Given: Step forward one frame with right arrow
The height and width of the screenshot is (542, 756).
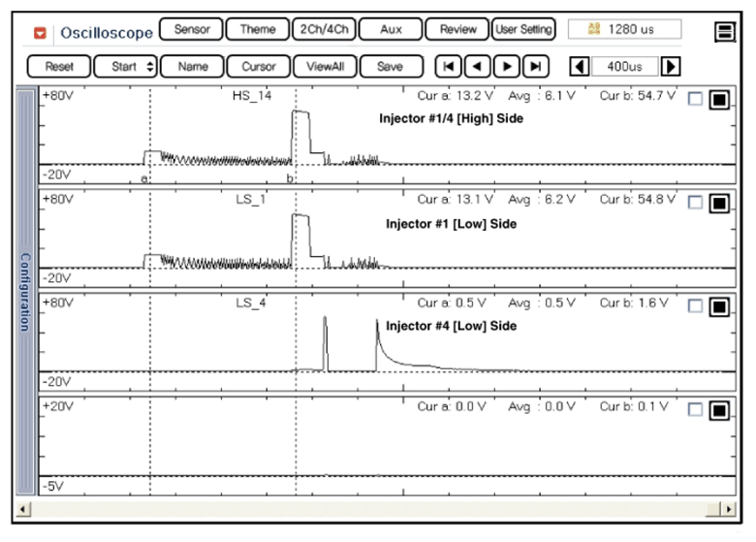Looking at the screenshot, I should pos(506,67).
